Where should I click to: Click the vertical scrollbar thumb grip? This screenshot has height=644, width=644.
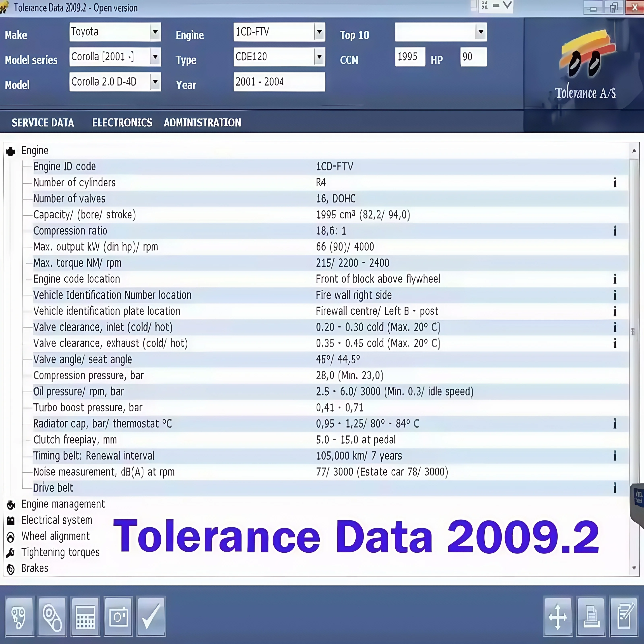click(x=633, y=332)
